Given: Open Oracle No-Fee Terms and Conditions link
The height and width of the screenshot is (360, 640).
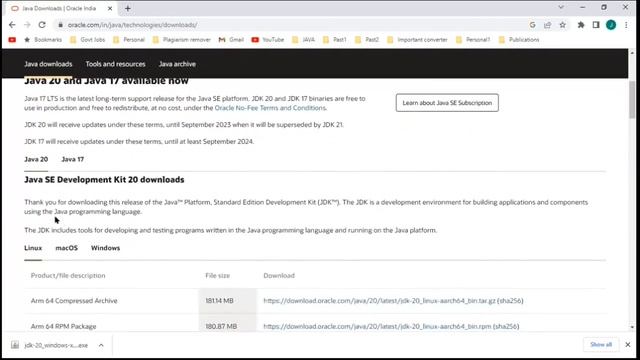Looking at the screenshot, I should tap(270, 108).
